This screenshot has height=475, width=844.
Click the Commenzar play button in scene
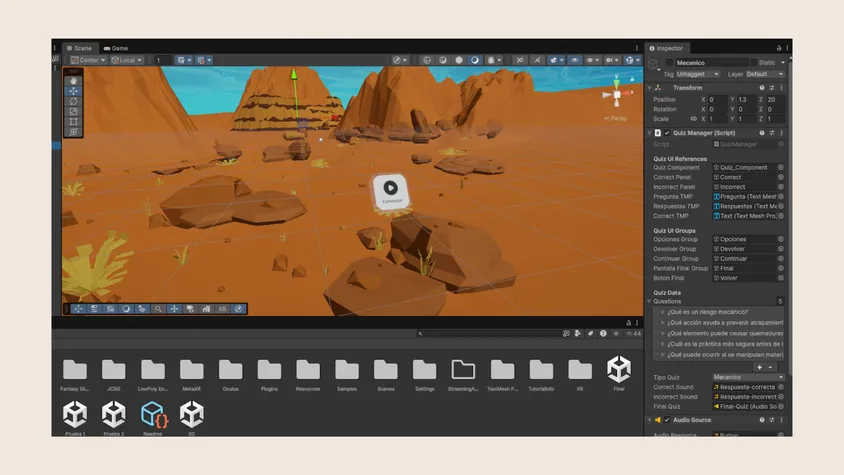click(391, 192)
